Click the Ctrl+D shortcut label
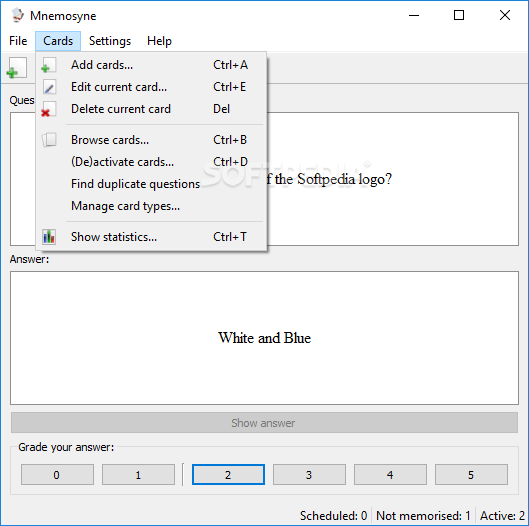 coord(230,162)
